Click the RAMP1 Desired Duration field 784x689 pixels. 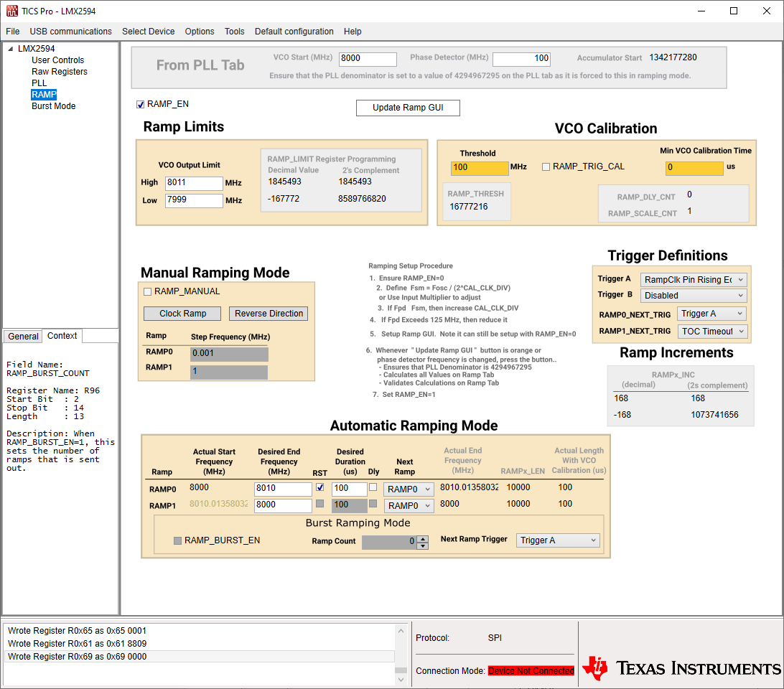350,505
